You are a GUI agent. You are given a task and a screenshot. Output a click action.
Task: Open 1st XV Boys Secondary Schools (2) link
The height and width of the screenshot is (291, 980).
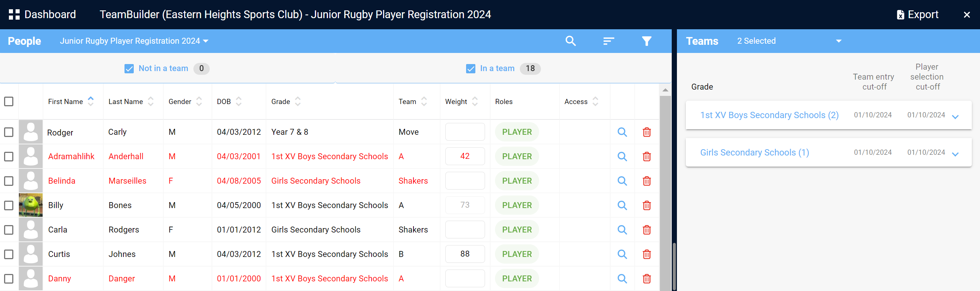coord(769,115)
